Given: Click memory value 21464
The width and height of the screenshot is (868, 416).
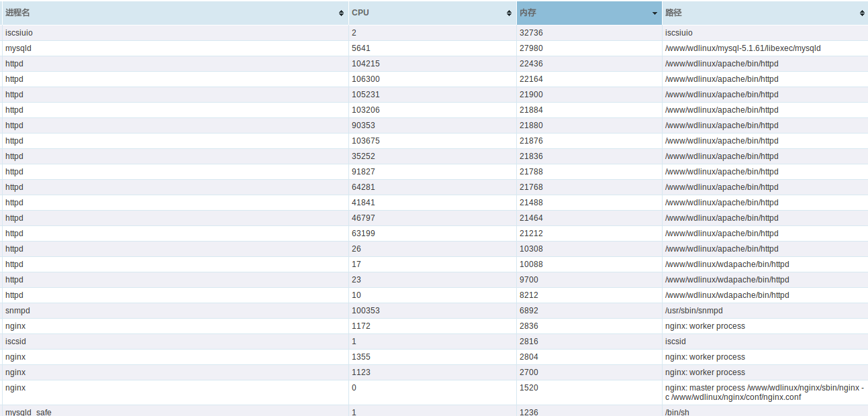Looking at the screenshot, I should 531,218.
